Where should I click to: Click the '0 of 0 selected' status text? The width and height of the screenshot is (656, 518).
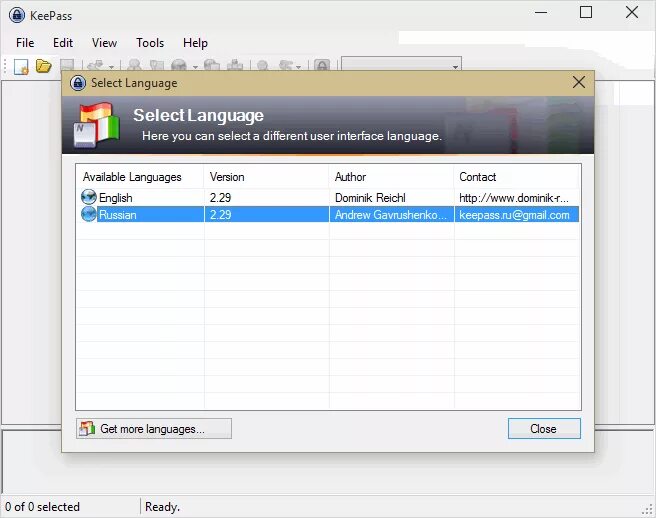pos(42,507)
